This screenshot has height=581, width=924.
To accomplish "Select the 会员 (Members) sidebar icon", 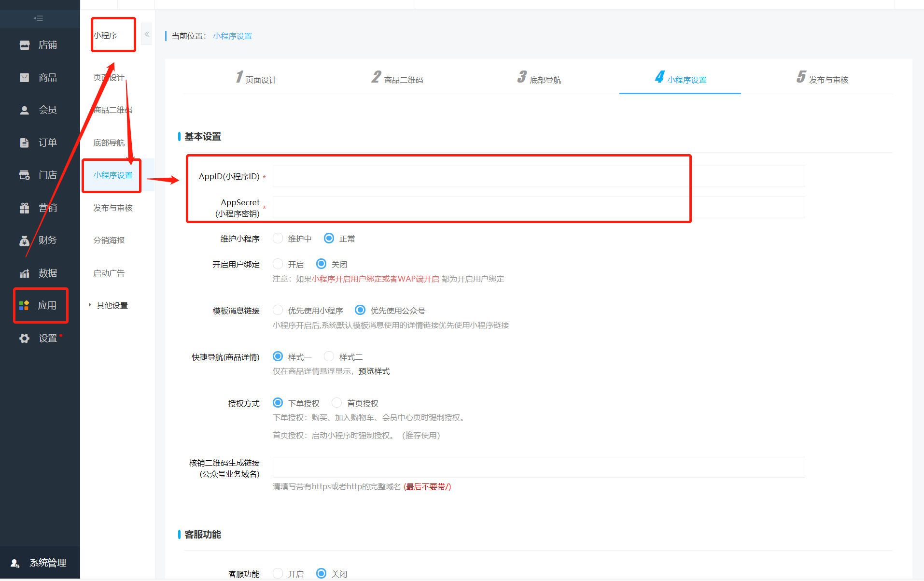I will point(25,110).
